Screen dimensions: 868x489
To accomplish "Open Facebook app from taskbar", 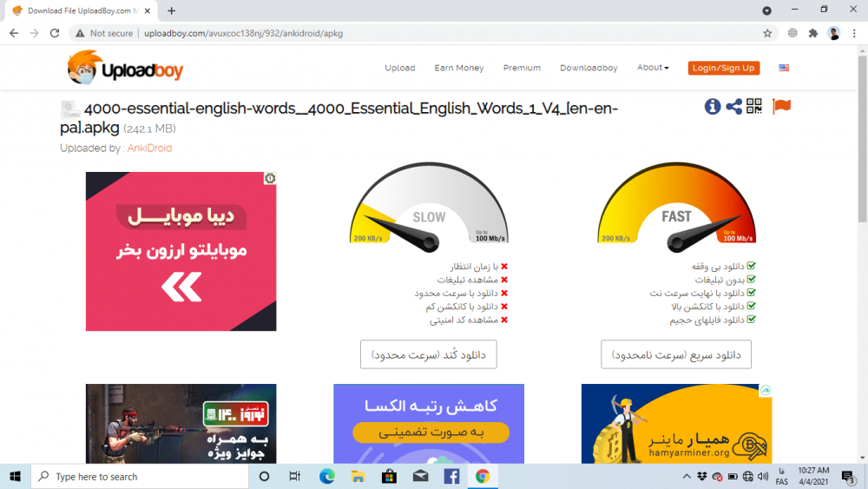I will tap(451, 476).
